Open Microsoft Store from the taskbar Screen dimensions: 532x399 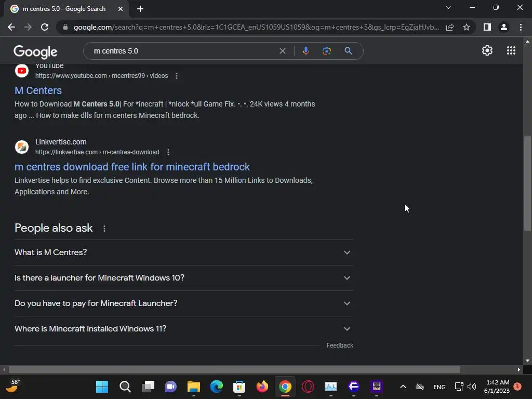point(239,387)
